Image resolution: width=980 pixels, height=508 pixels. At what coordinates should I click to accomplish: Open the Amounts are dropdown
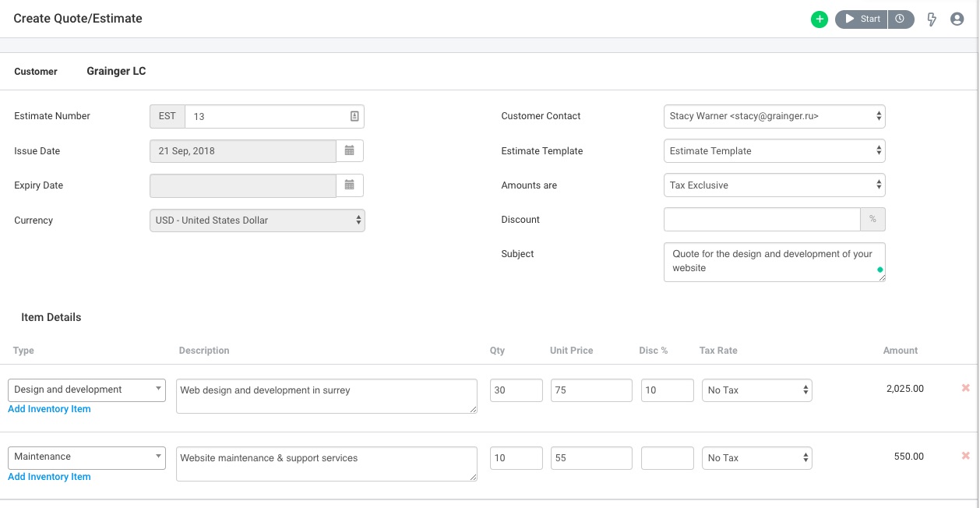pyautogui.click(x=774, y=185)
